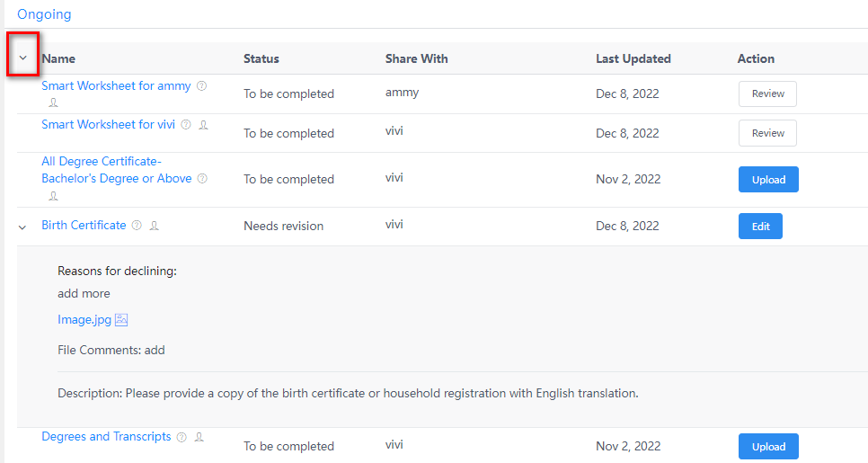Upload file for Degrees and Transcripts
868x463 pixels.
(x=768, y=447)
